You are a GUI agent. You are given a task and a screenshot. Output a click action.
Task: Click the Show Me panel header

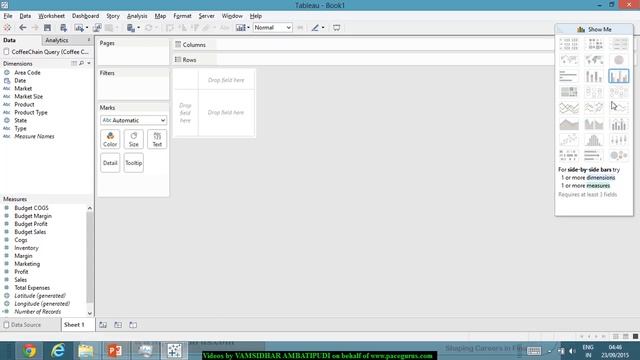(594, 29)
